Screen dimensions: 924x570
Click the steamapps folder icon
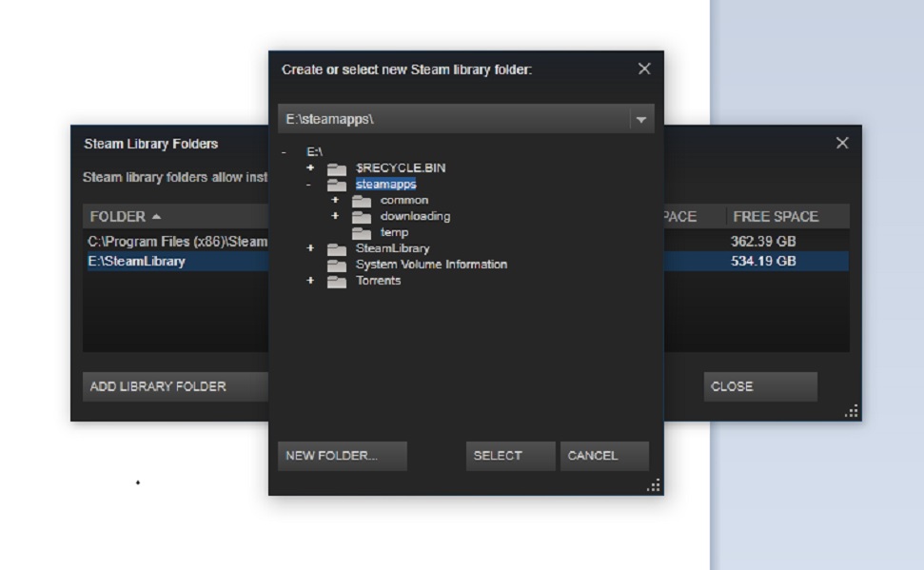[x=337, y=186]
